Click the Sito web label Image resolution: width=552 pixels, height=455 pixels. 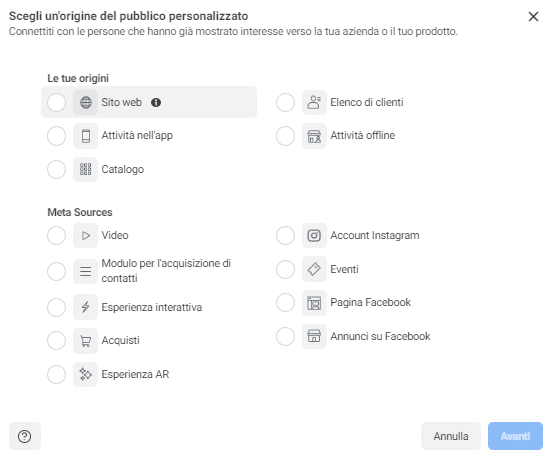coord(121,102)
